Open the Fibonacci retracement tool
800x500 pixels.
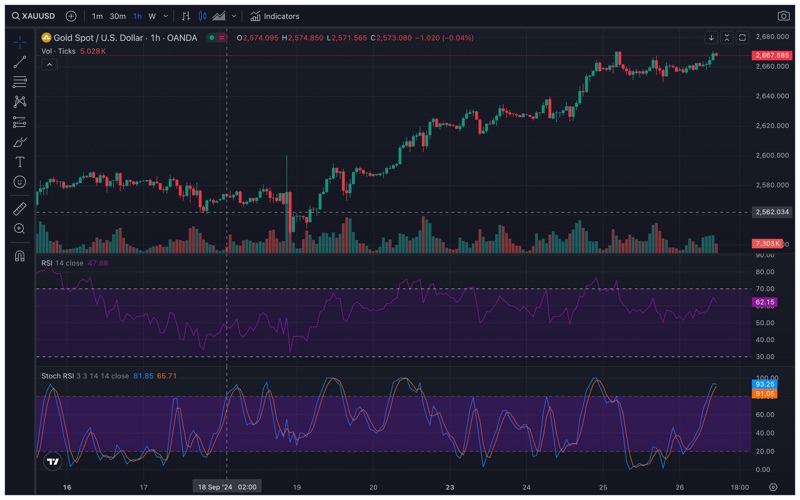tap(19, 82)
